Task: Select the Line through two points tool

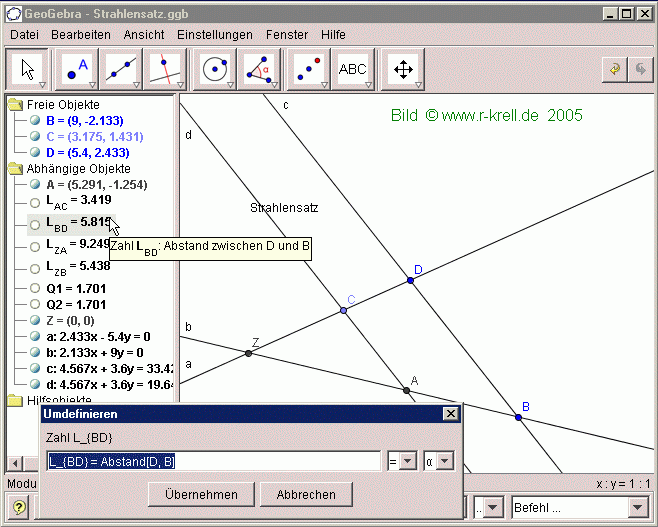Action: coord(122,68)
